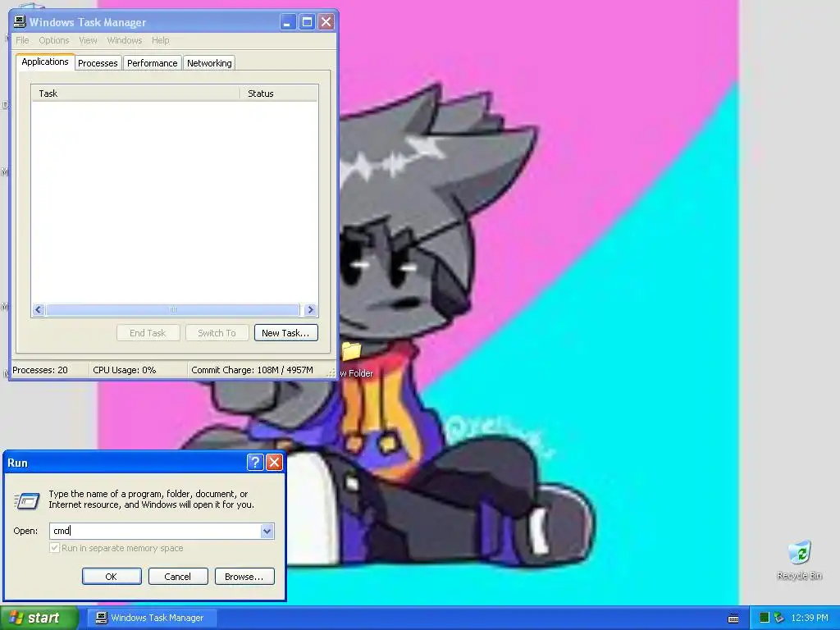Click Cancel in the Run dialog
This screenshot has width=840, height=630.
point(178,577)
